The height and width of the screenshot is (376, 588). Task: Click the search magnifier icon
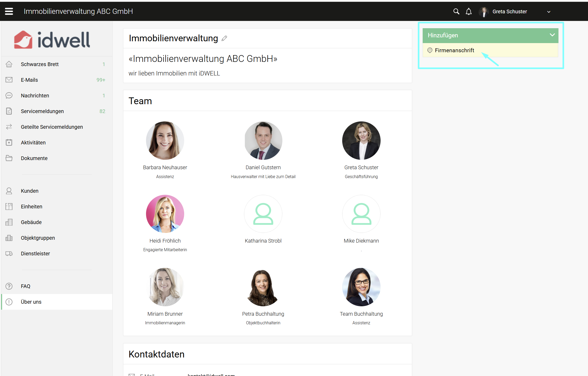tap(456, 11)
